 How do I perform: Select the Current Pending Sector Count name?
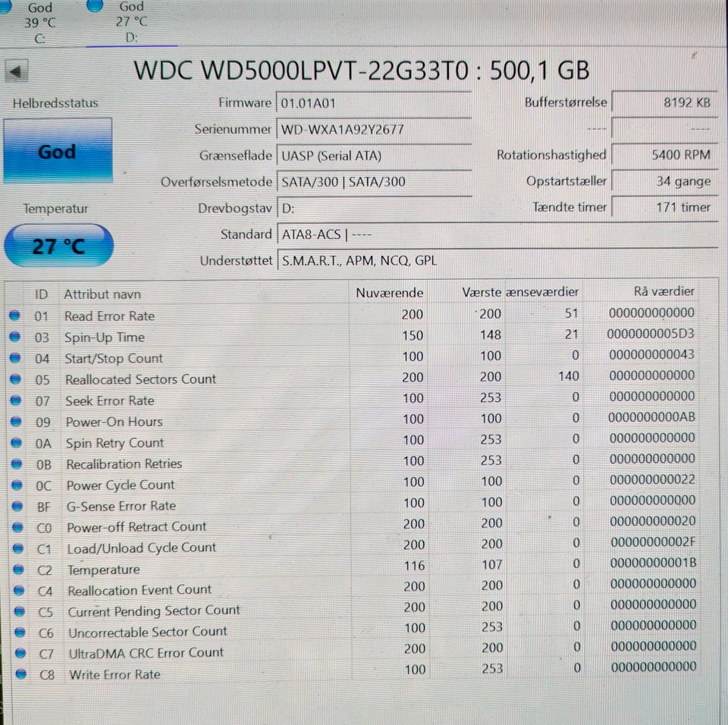154,611
